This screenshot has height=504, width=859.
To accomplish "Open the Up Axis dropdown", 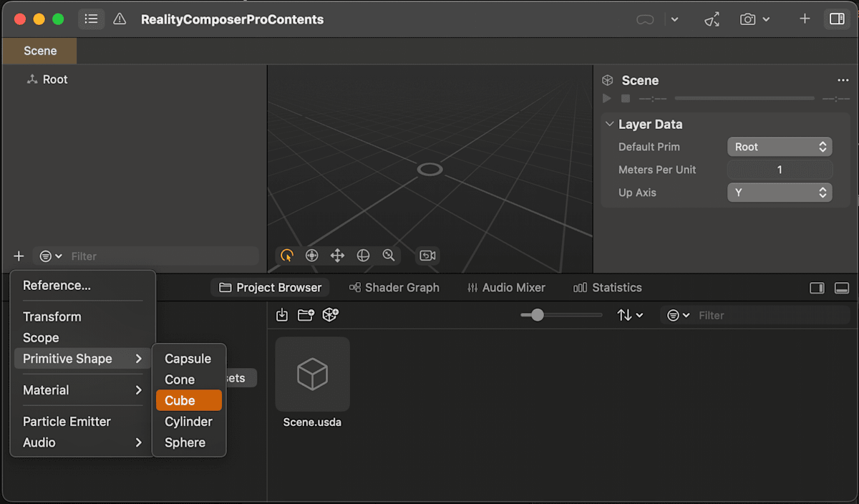I will point(780,193).
